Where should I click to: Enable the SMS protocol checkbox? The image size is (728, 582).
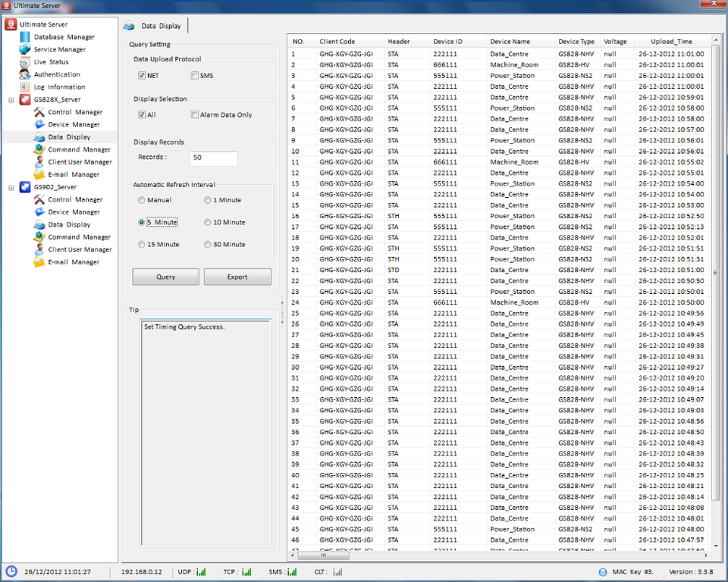point(195,76)
